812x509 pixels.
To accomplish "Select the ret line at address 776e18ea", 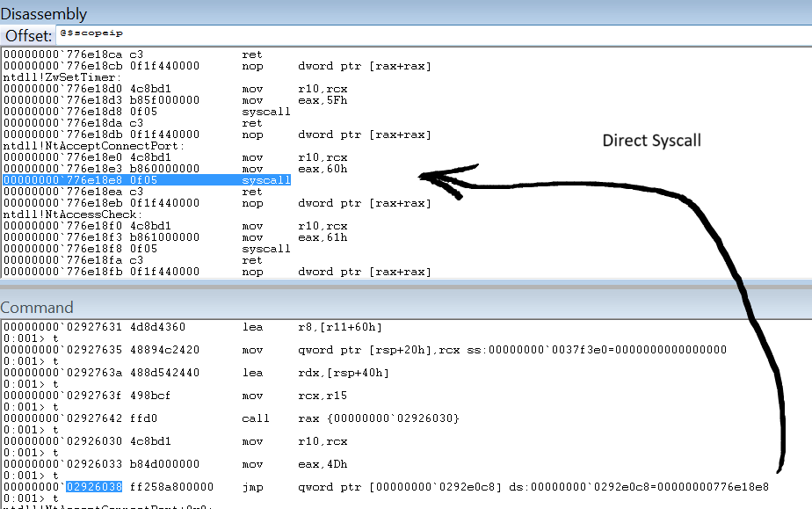I will (133, 191).
